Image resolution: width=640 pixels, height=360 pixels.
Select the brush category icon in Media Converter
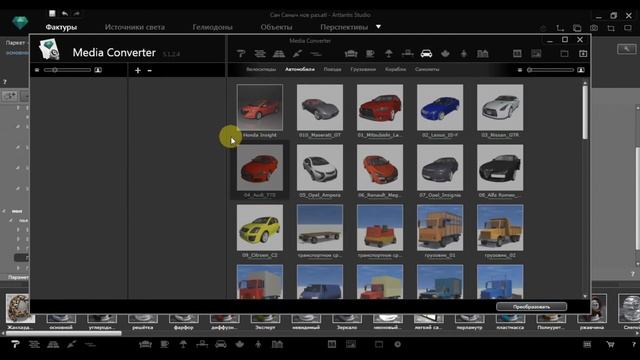pos(297,53)
